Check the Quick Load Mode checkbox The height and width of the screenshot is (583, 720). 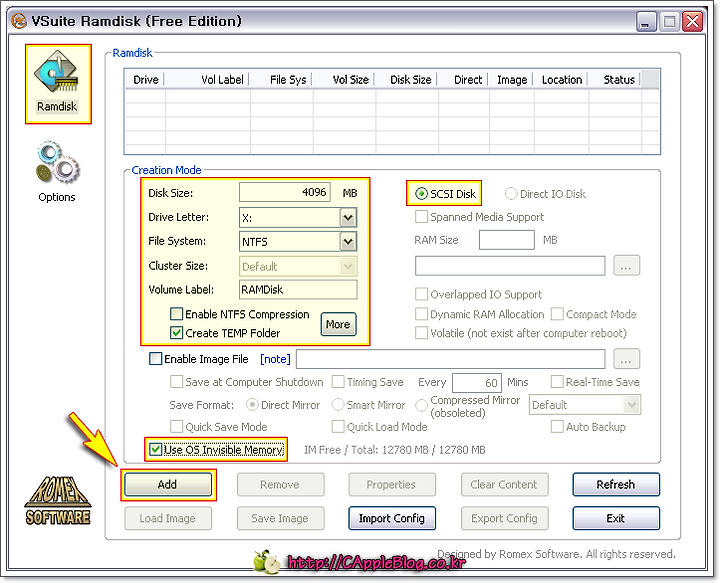(338, 426)
